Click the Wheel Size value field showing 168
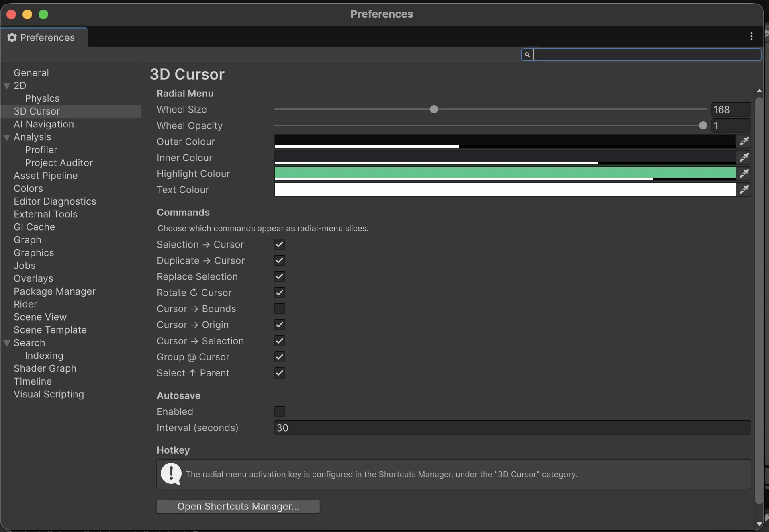 point(730,109)
